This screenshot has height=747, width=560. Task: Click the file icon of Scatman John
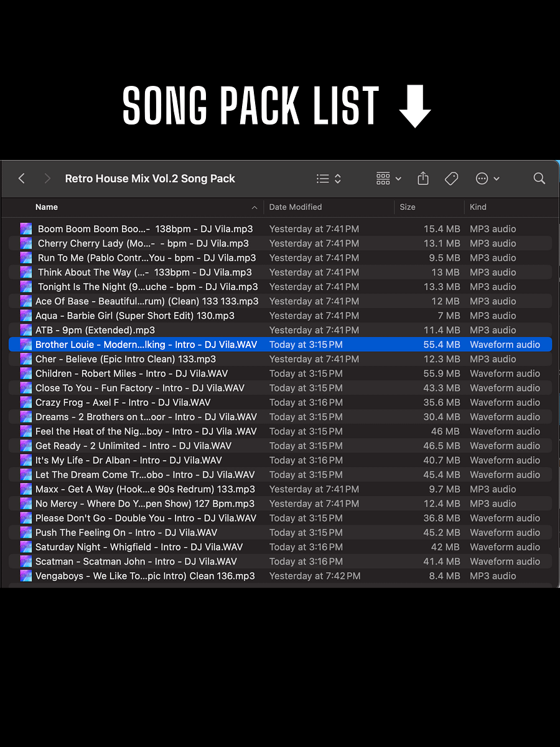[x=26, y=561]
